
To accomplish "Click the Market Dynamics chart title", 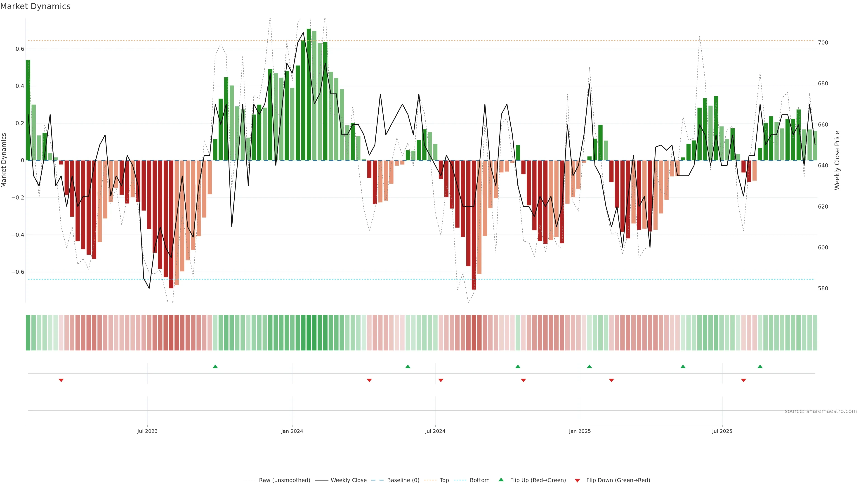I will pyautogui.click(x=35, y=6).
